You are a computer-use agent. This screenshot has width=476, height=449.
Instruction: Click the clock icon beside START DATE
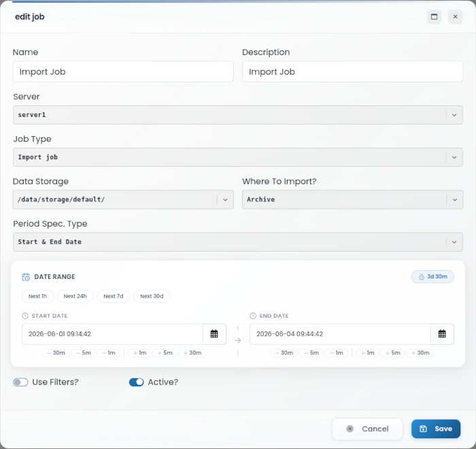pos(25,316)
